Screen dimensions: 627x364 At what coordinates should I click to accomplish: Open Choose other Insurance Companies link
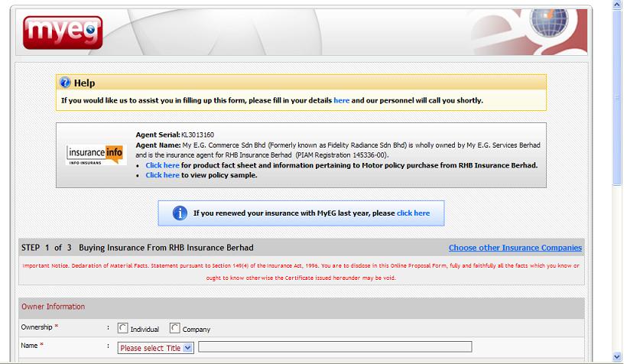515,248
